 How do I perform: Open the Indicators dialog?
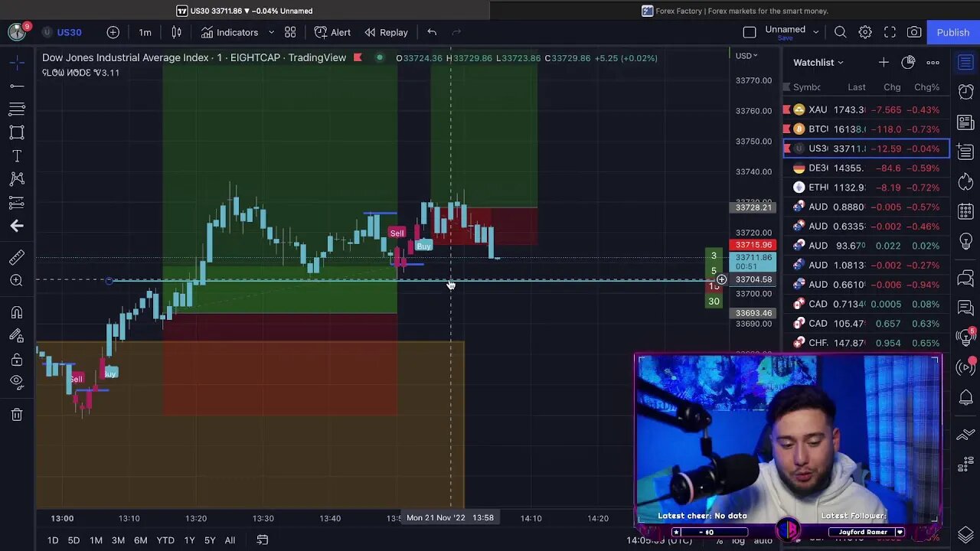(230, 32)
